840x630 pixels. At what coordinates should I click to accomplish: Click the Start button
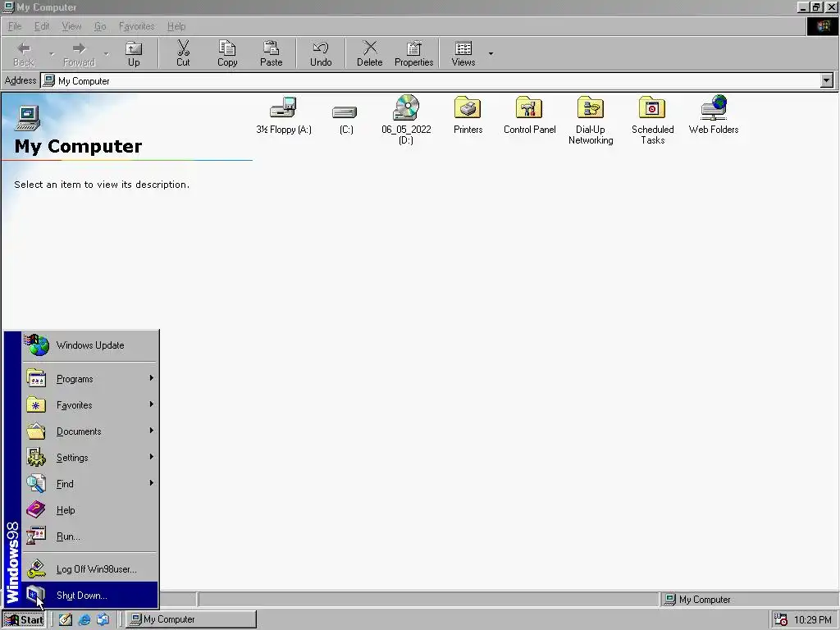click(x=24, y=620)
